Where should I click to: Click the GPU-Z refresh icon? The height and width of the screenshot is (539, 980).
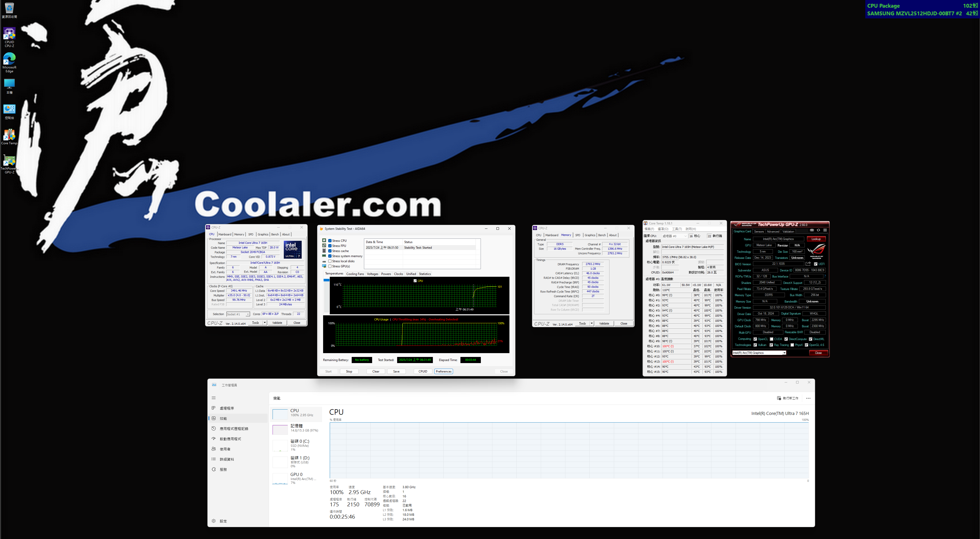pyautogui.click(x=818, y=230)
